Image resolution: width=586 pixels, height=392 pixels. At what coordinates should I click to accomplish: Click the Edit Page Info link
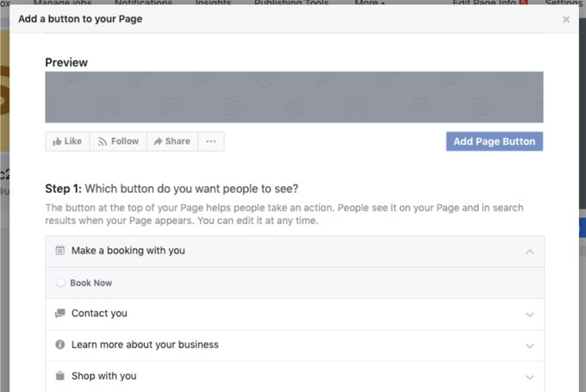tap(485, 3)
